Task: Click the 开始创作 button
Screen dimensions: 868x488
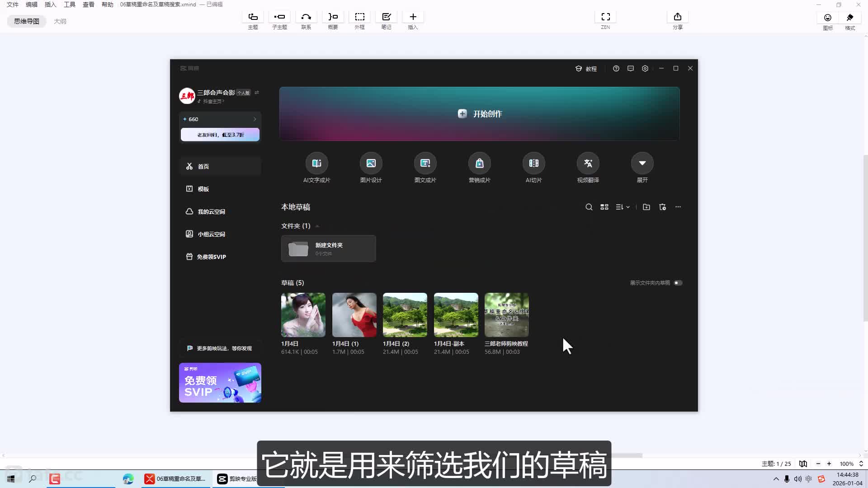Action: (479, 114)
